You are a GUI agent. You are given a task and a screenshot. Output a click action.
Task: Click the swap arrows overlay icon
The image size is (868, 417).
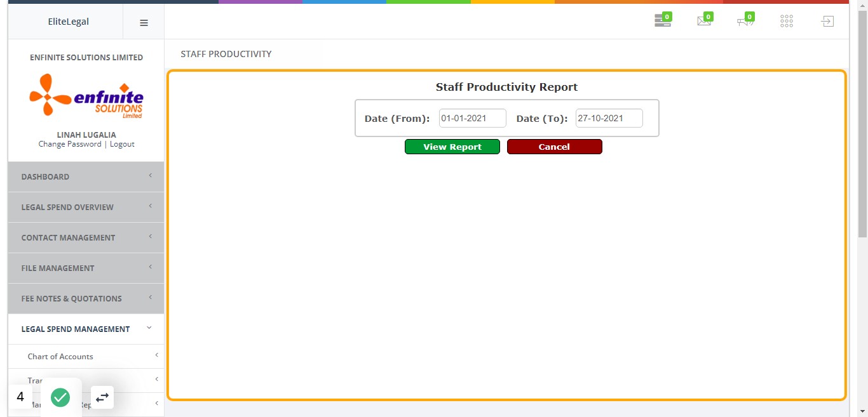point(102,397)
